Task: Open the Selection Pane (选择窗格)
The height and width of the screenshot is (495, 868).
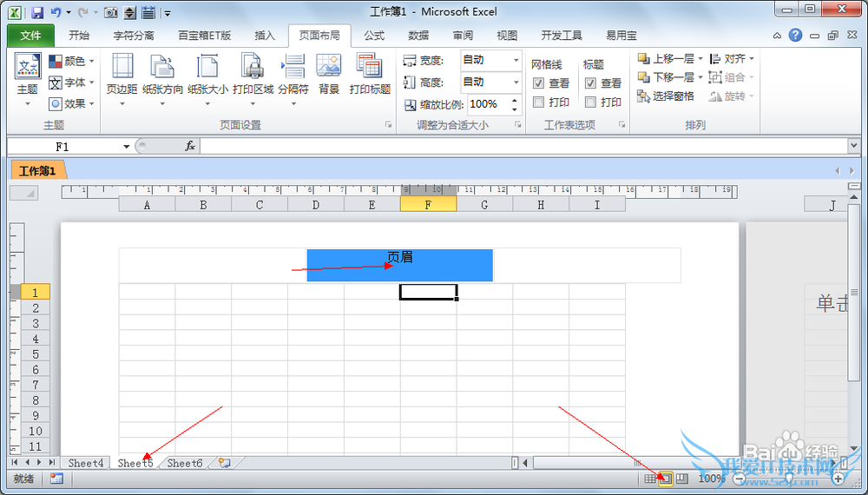Action: 666,96
